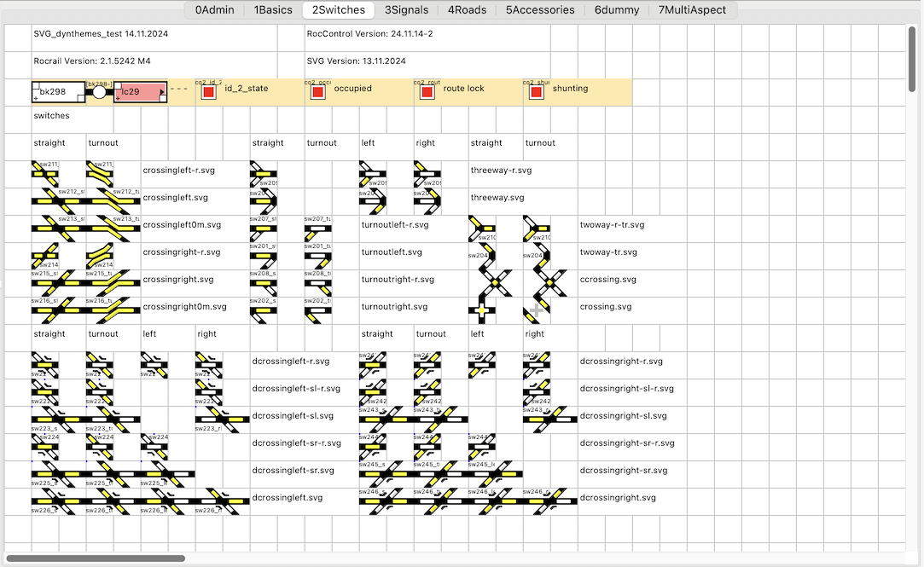
Task: Toggle the occupied red indicator
Action: click(x=317, y=92)
